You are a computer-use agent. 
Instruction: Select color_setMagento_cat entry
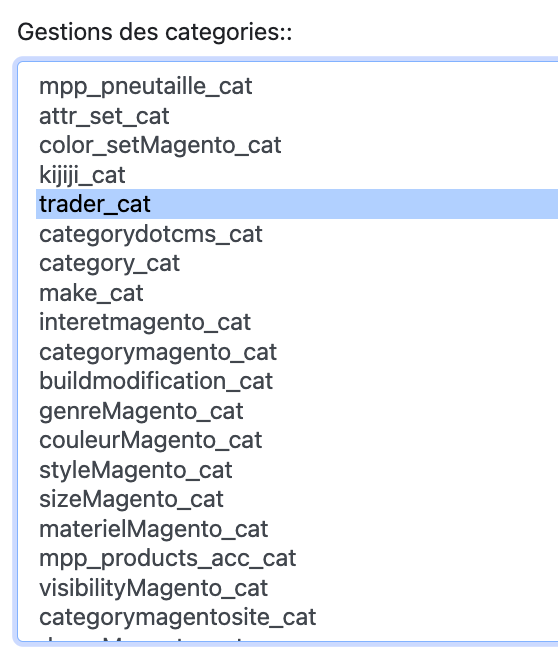297,145
